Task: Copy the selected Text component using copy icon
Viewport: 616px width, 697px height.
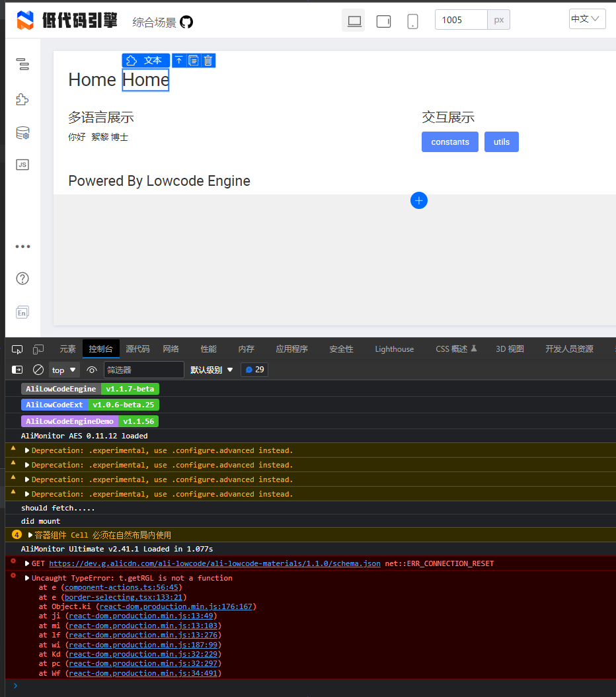Action: pyautogui.click(x=192, y=60)
